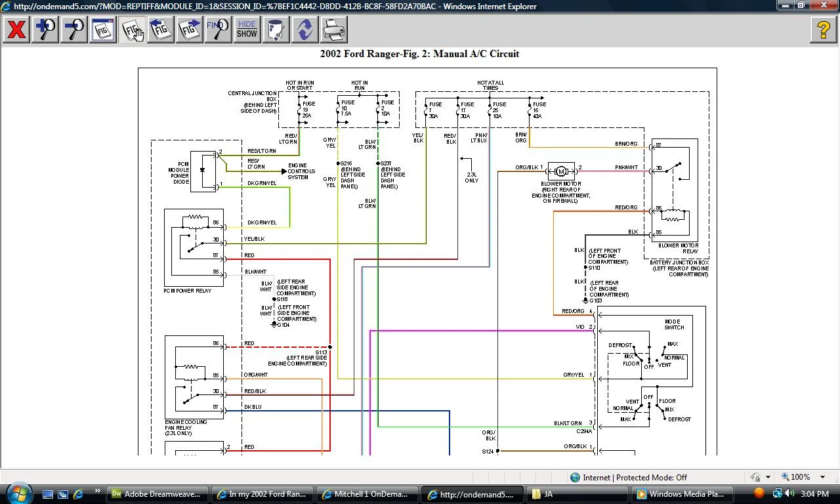
Task: Click '2.3L ONLY' annotation
Action: 471,177
